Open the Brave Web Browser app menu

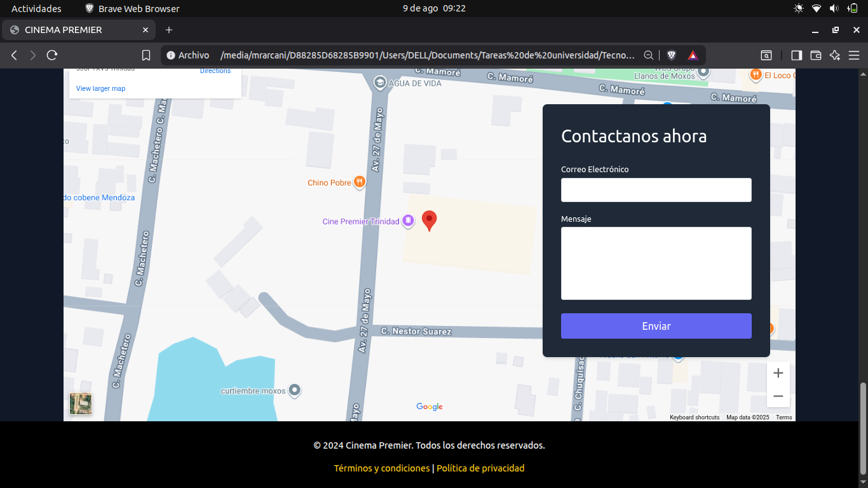tap(132, 8)
